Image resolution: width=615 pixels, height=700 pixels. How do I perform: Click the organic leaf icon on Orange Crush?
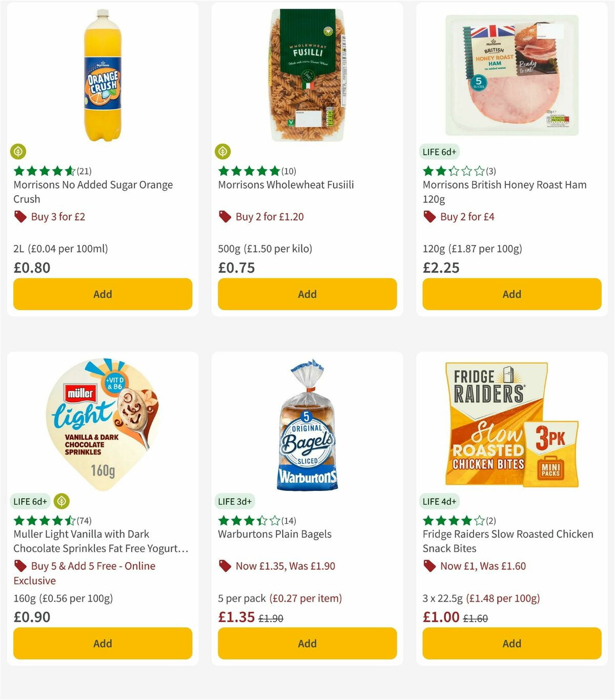pyautogui.click(x=18, y=152)
